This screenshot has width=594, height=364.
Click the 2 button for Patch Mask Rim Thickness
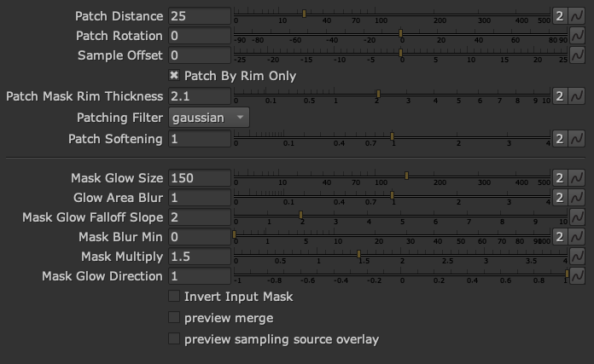point(559,96)
